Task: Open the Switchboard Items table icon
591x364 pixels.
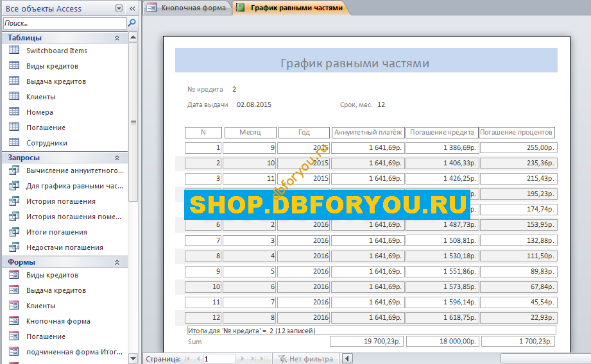Action: coord(14,50)
